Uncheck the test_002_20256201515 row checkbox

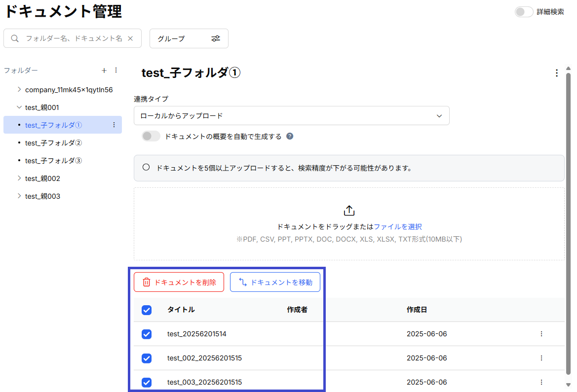click(x=147, y=358)
